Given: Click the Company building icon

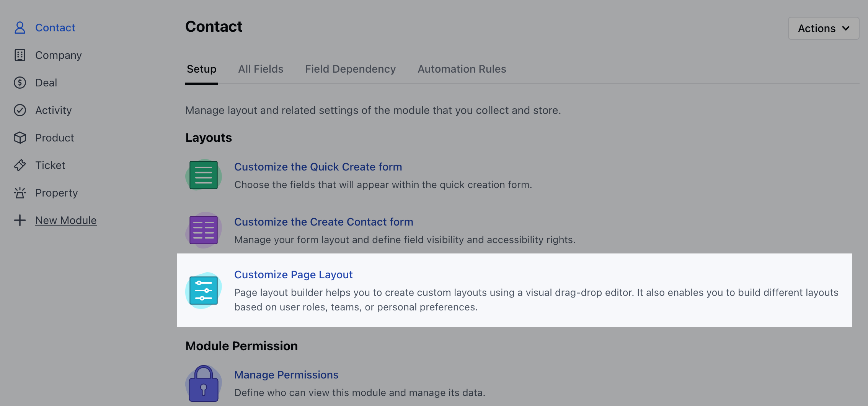Looking at the screenshot, I should click(20, 55).
